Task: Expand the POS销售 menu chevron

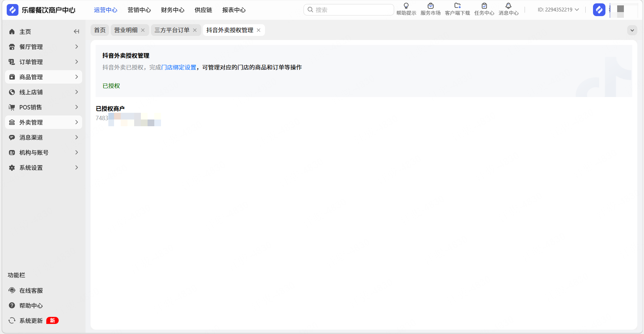Action: click(x=76, y=107)
